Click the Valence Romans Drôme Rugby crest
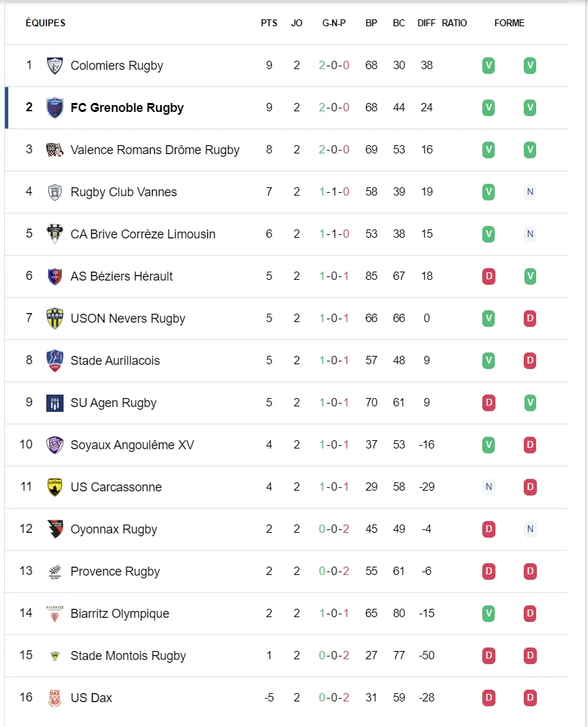This screenshot has height=727, width=588. pyautogui.click(x=55, y=150)
